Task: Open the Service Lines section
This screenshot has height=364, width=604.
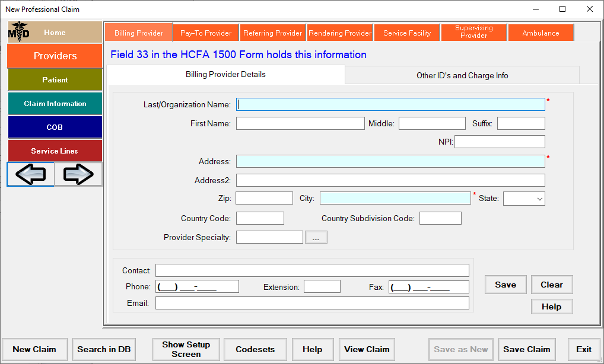Action: point(55,151)
